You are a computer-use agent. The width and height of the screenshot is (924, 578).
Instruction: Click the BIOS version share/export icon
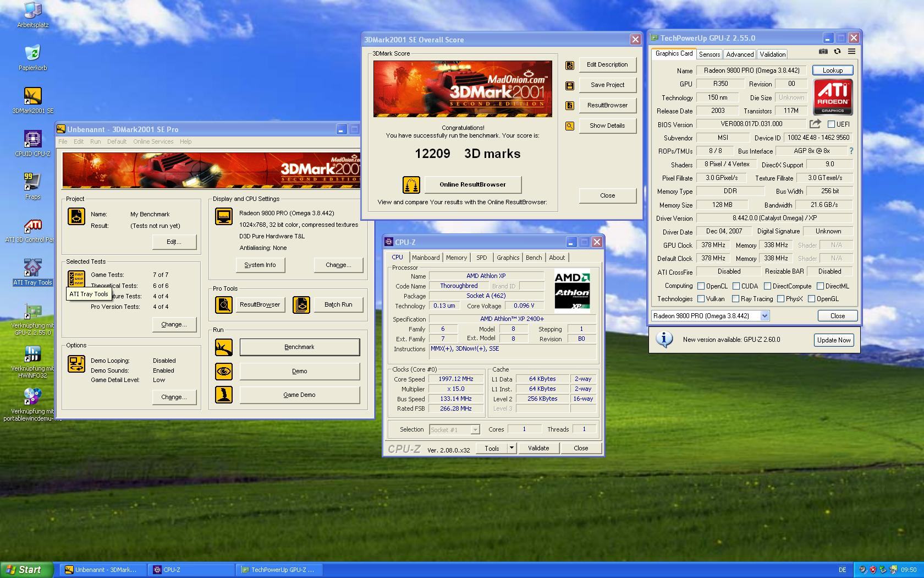[815, 124]
